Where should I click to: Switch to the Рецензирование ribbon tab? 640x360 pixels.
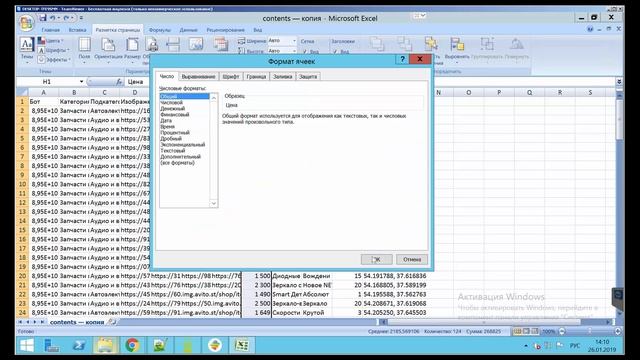point(225,30)
